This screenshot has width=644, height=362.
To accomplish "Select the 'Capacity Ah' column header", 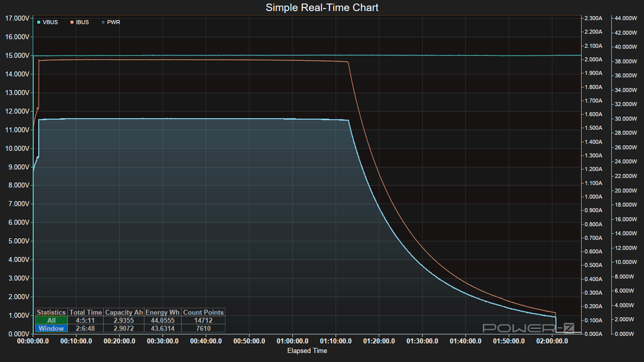I will click(124, 312).
